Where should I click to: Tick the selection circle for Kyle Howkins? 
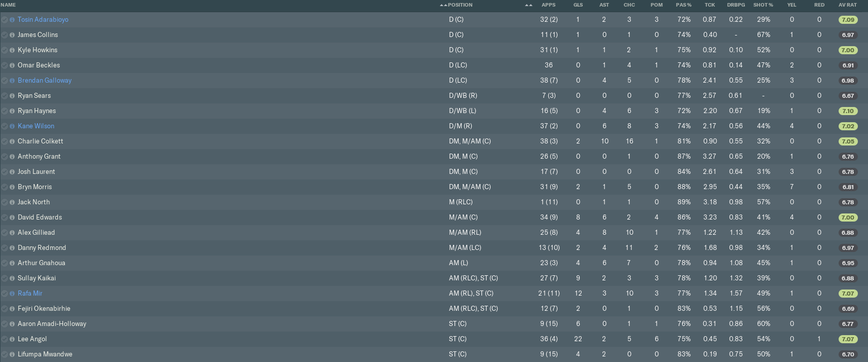5,50
